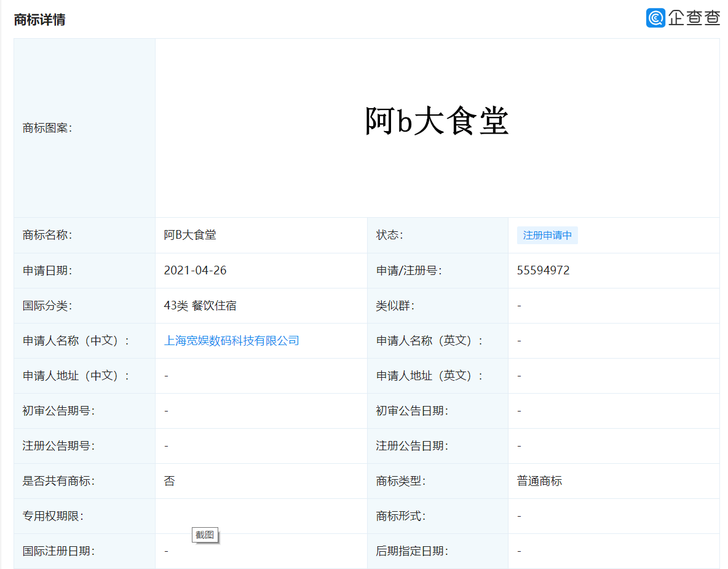The image size is (728, 569).
Task: Click the 类似群 label
Action: click(395, 306)
